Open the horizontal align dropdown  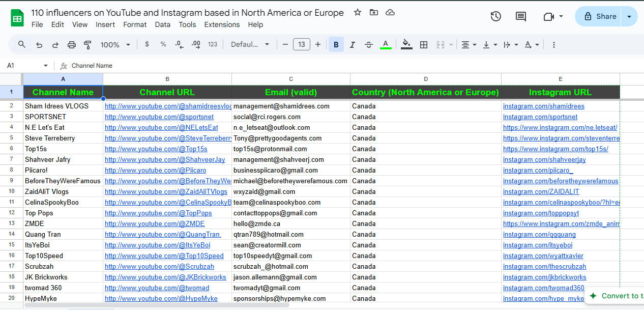(x=469, y=45)
